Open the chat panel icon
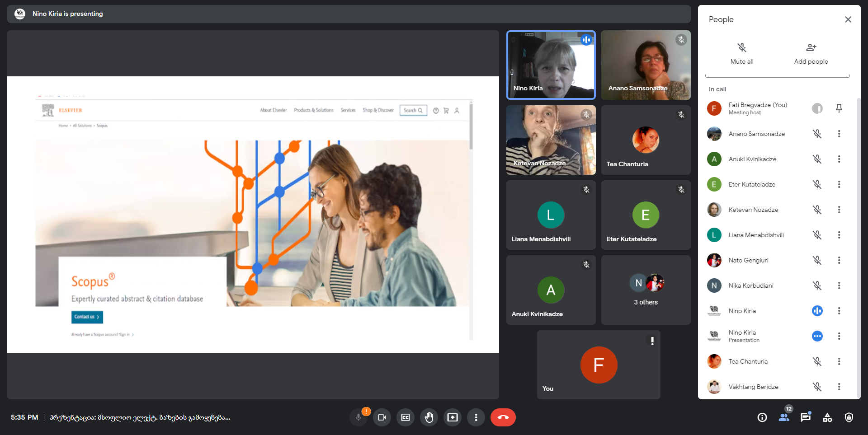 (x=806, y=417)
